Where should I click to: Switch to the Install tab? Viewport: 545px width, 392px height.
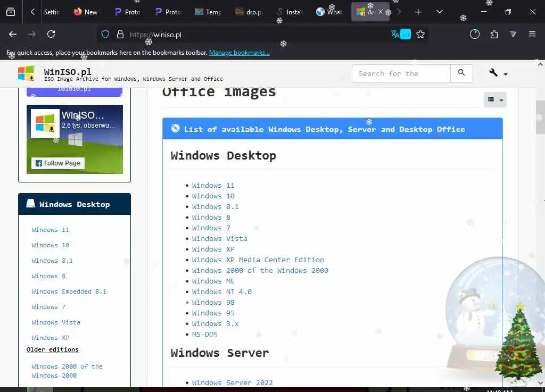coord(289,12)
